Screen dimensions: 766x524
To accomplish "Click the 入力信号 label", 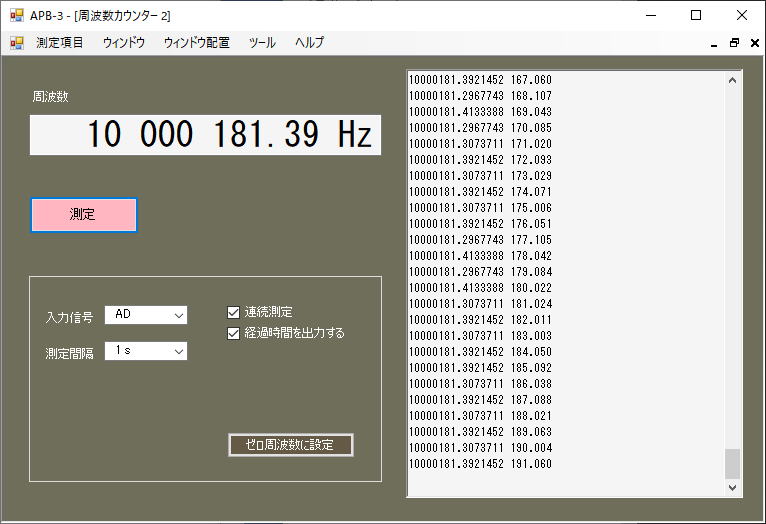I will (69, 318).
